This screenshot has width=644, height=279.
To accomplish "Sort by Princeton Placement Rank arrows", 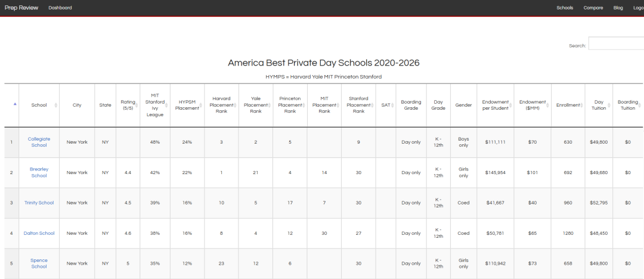I will point(304,105).
